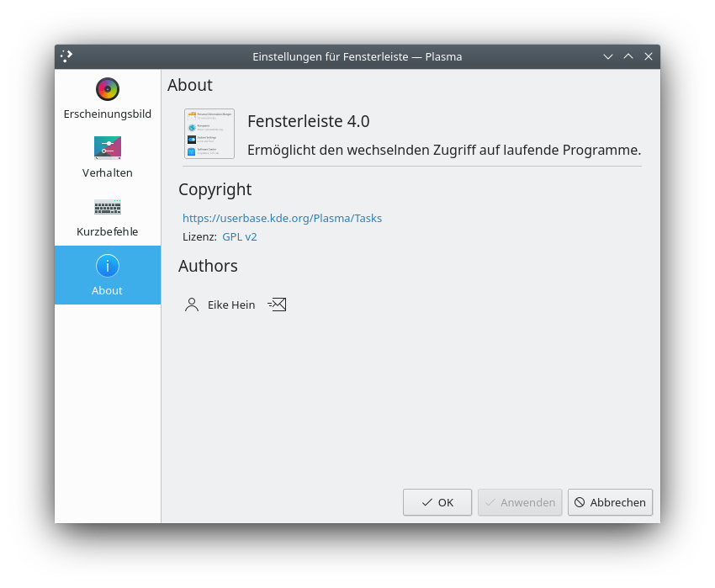The height and width of the screenshot is (588, 715).
Task: Click the Erscheinungsbild color wheel icon
Action: (x=108, y=89)
